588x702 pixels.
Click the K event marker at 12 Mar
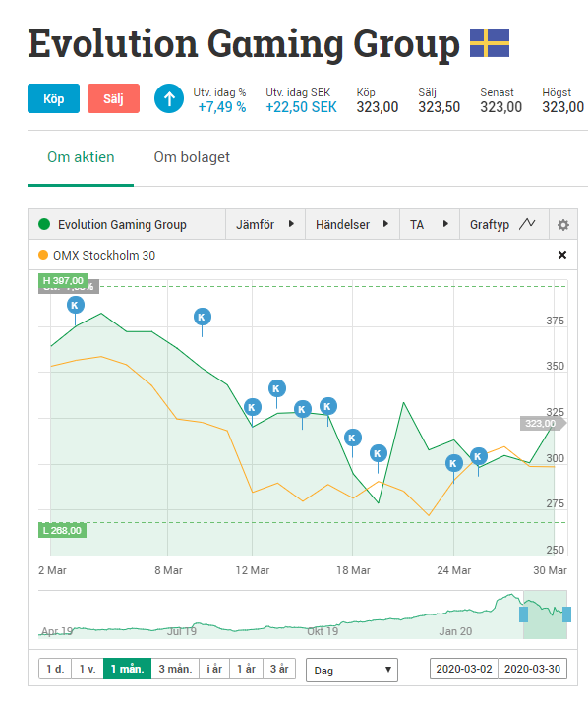(x=252, y=407)
